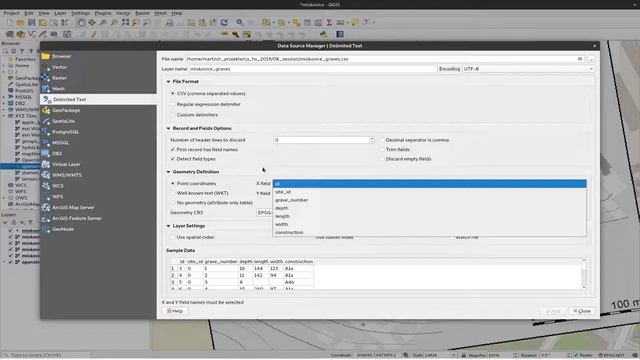
Task: Click the Zoom In toolbar tool
Action: [x=103, y=22]
